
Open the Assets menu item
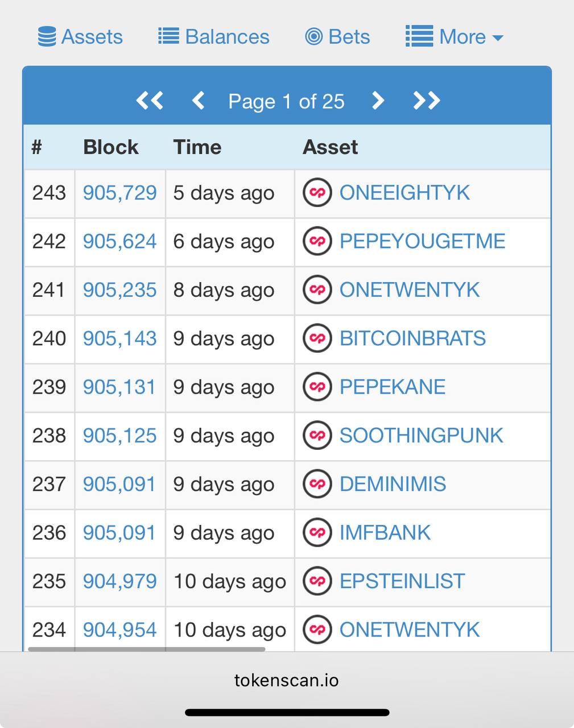click(80, 37)
